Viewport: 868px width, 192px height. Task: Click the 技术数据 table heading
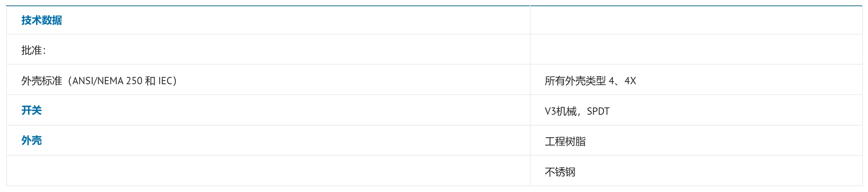[x=41, y=20]
